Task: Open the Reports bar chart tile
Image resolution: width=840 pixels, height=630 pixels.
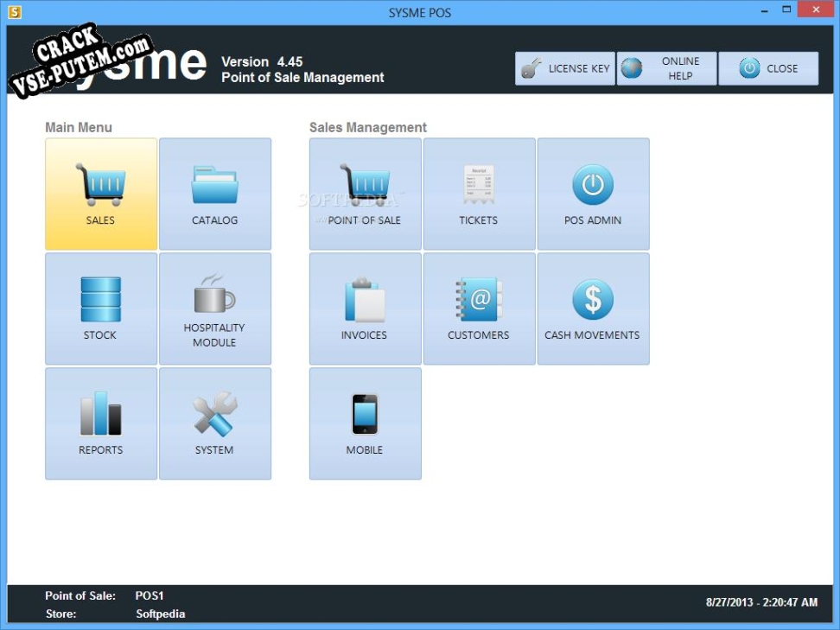Action: 101,423
